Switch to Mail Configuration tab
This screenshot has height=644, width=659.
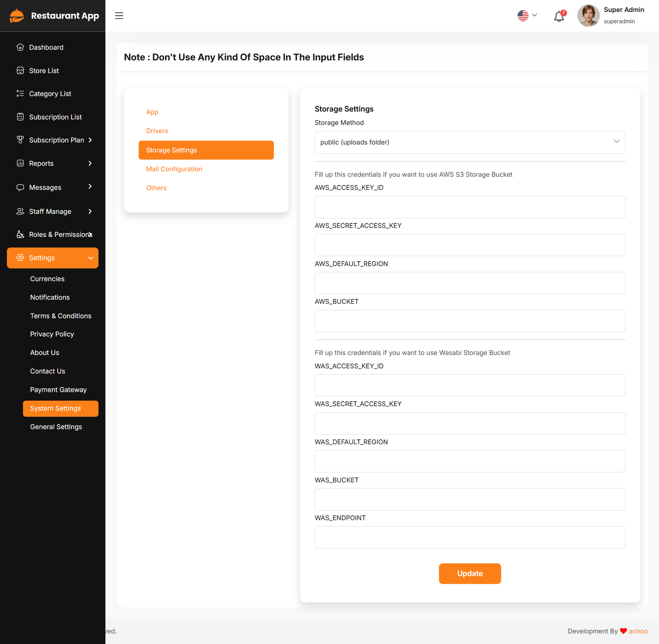[x=174, y=169]
